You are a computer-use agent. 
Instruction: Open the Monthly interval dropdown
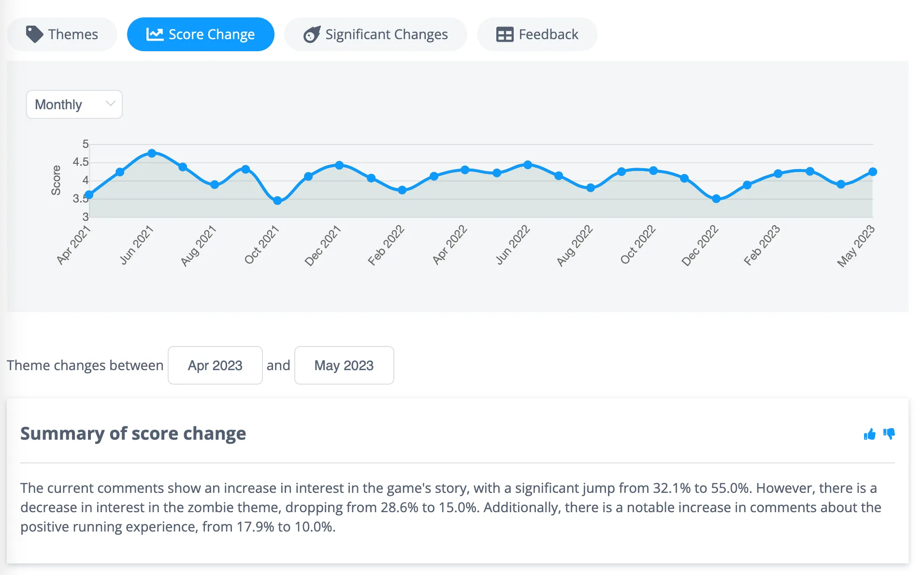coord(74,104)
